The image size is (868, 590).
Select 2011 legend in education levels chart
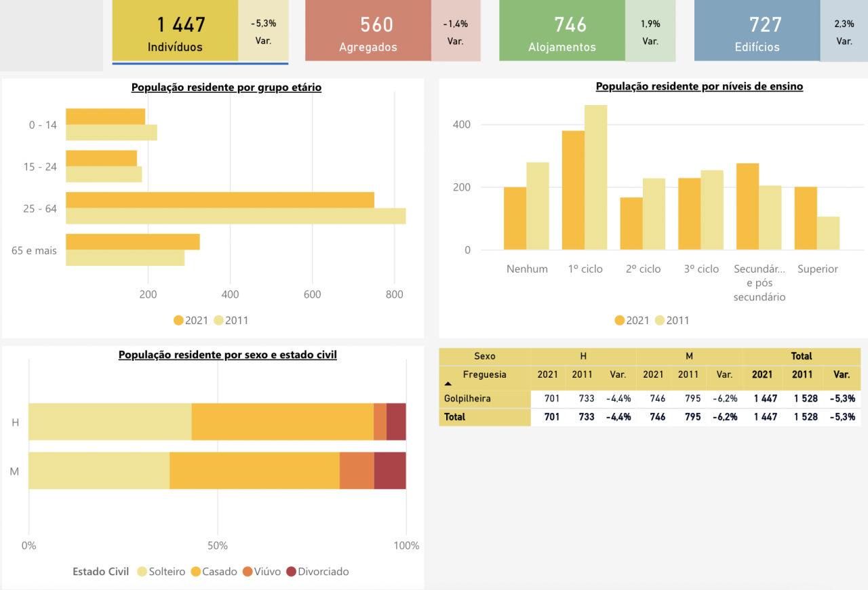(x=660, y=320)
